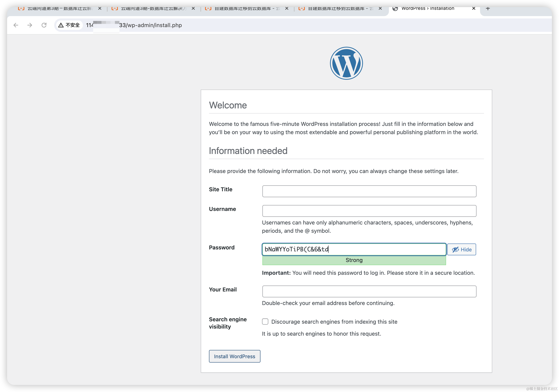Image resolution: width=559 pixels, height=392 pixels.
Task: Click the Search engine visibility label
Action: coord(228,323)
